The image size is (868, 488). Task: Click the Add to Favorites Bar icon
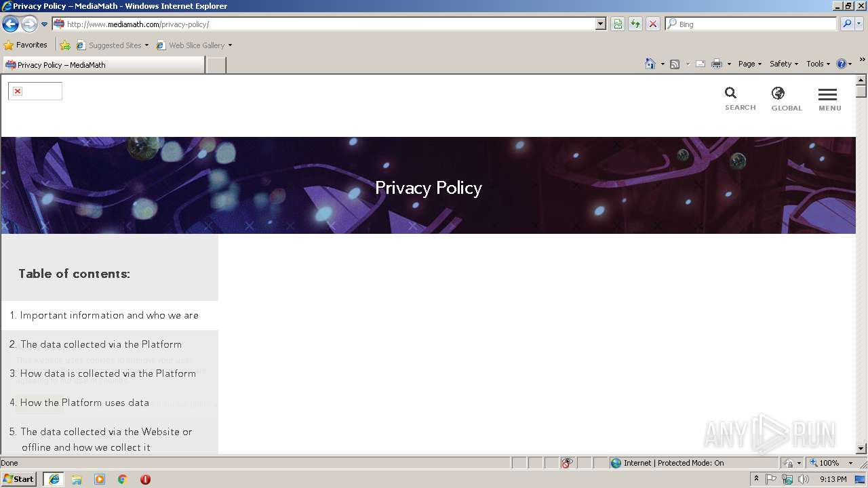pos(65,45)
